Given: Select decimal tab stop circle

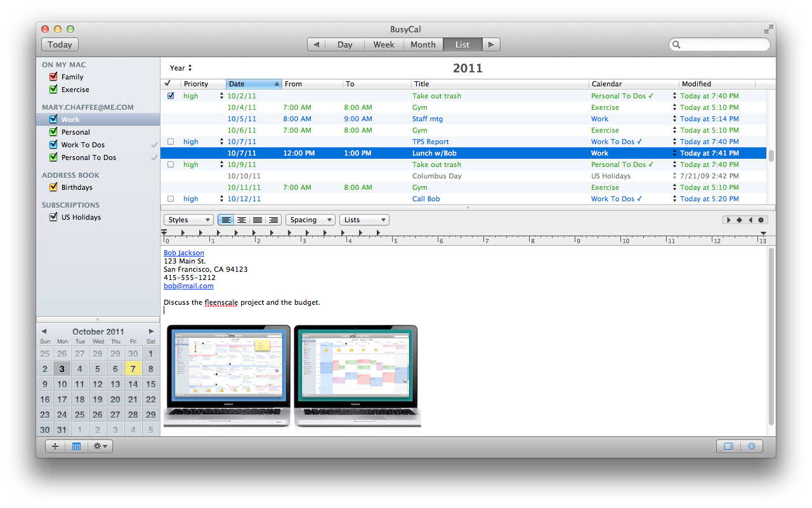Looking at the screenshot, I should pyautogui.click(x=761, y=220).
